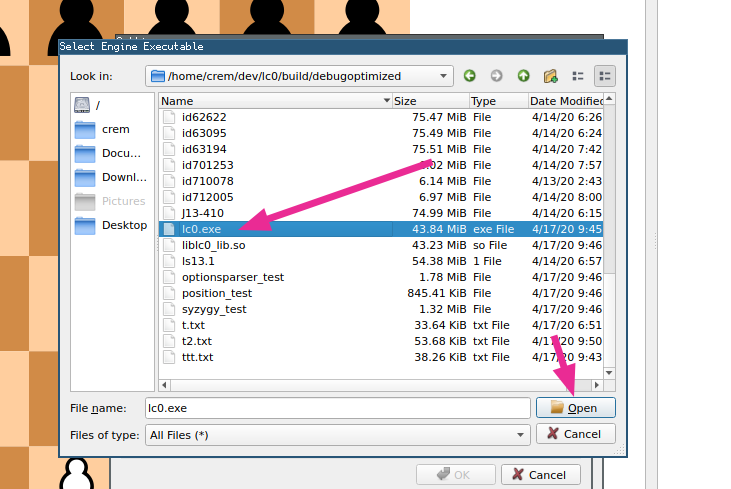Image resolution: width=731 pixels, height=489 pixels.
Task: Sort files by the Size column header
Action: pos(429,101)
